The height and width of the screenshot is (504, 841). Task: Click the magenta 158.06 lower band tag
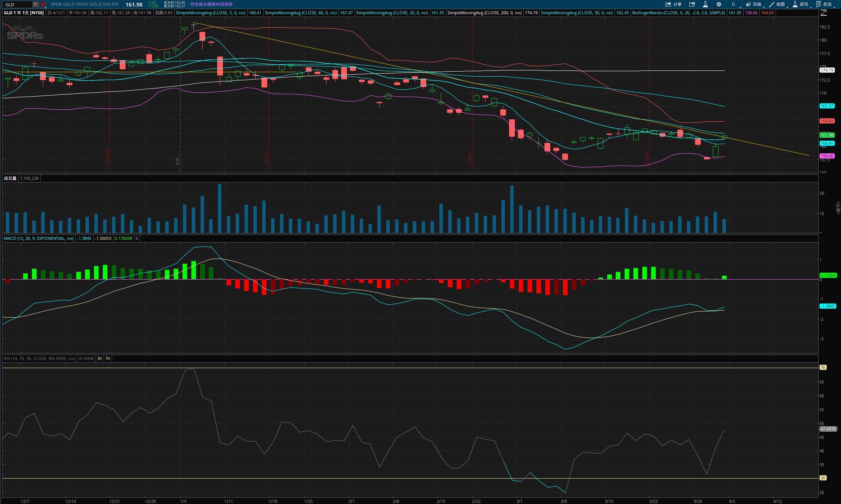827,156
